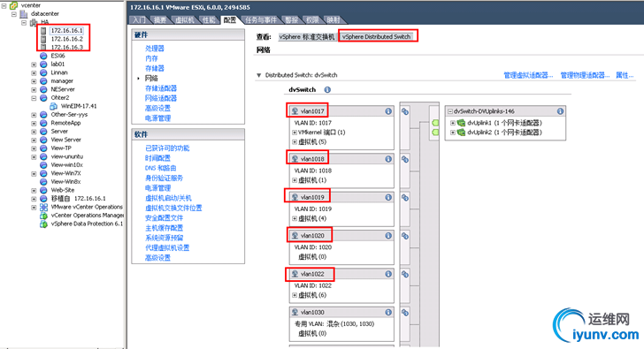Click host icon beside 172.16.16.2

[x=43, y=39]
